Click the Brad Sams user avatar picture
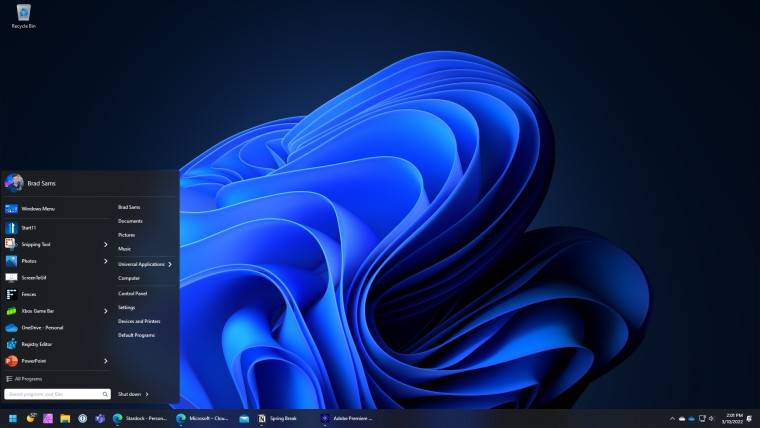 tap(14, 183)
